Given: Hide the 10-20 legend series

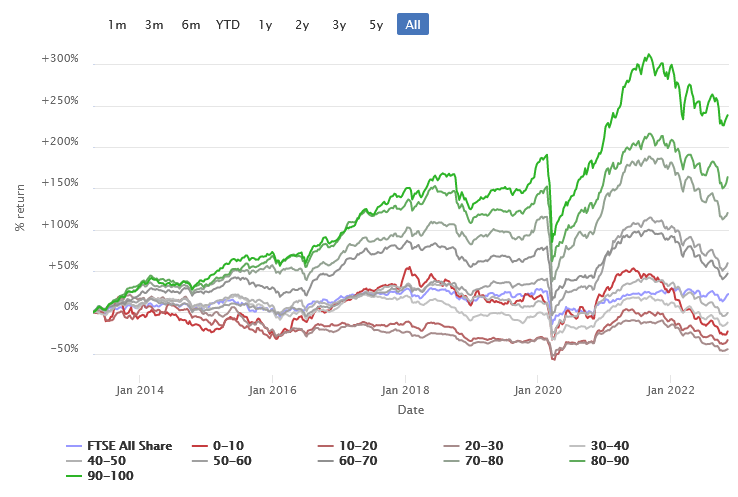Looking at the screenshot, I should [x=348, y=446].
